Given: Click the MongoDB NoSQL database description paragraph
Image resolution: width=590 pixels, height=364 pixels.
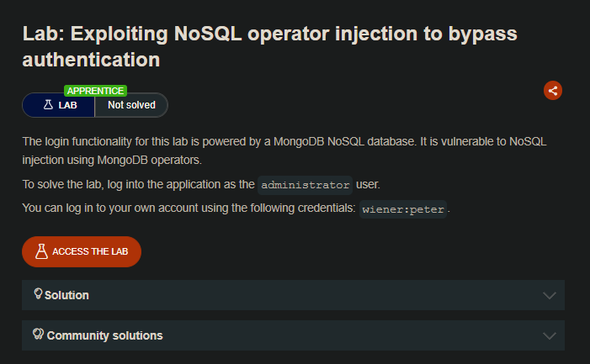Looking at the screenshot, I should pos(284,150).
